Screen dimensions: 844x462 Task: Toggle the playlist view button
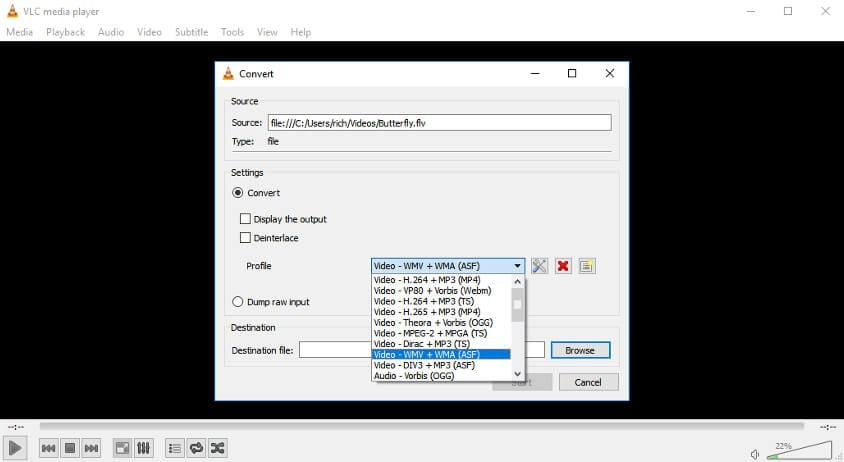[174, 448]
